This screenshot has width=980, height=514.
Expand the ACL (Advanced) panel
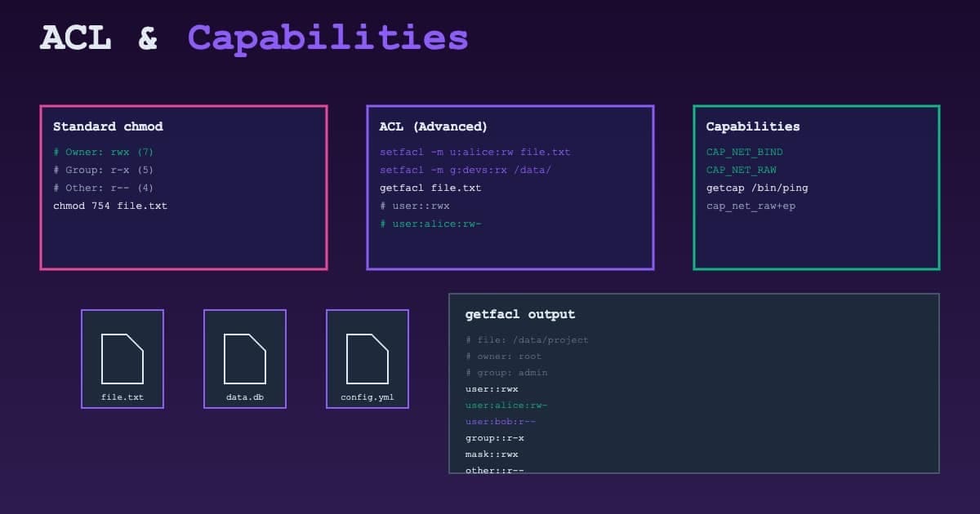[434, 126]
